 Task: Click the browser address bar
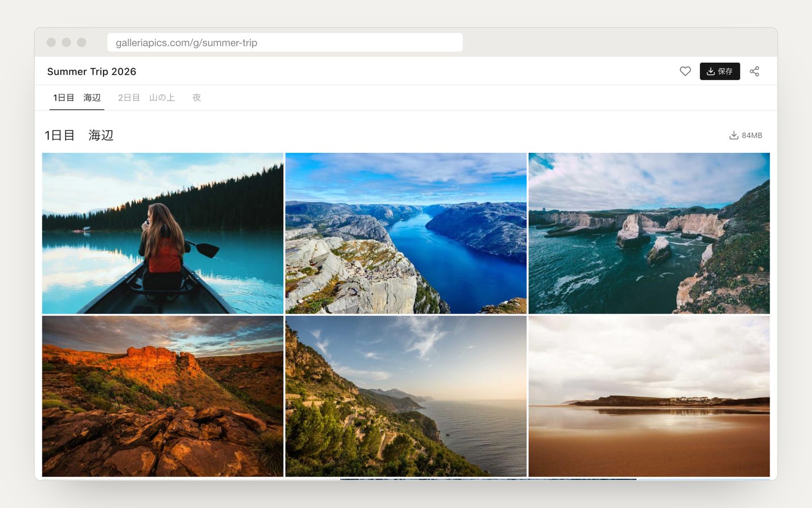click(285, 43)
